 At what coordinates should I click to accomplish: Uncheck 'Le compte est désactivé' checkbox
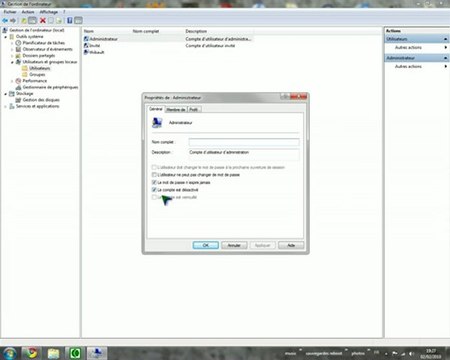point(154,190)
